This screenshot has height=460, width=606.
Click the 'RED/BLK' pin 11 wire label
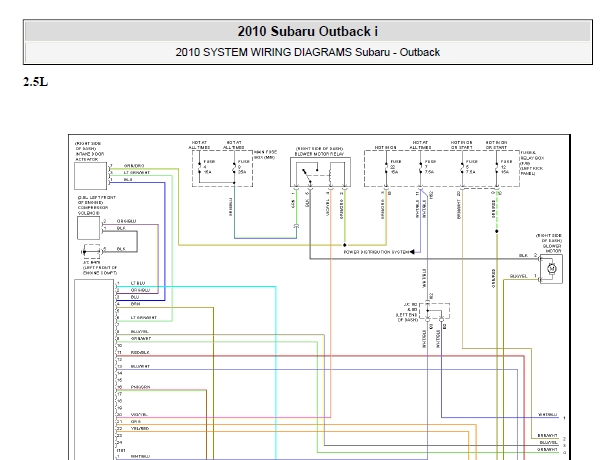pos(140,353)
